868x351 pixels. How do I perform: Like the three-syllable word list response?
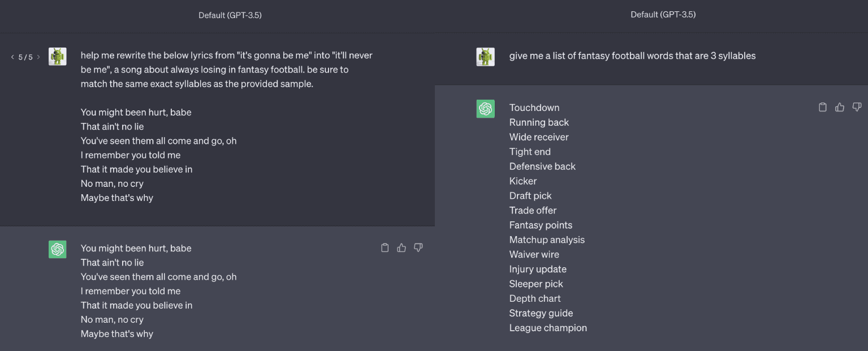coord(840,107)
